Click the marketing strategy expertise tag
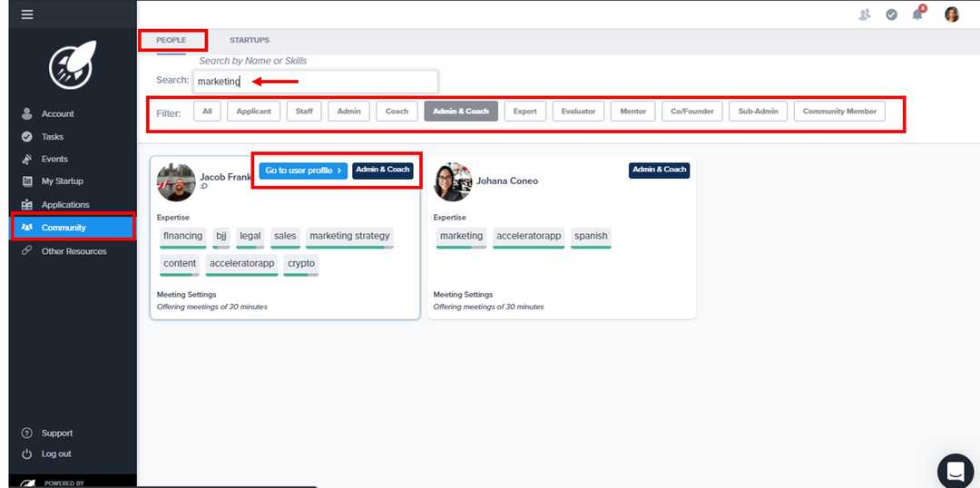The height and width of the screenshot is (488, 980). (x=349, y=236)
